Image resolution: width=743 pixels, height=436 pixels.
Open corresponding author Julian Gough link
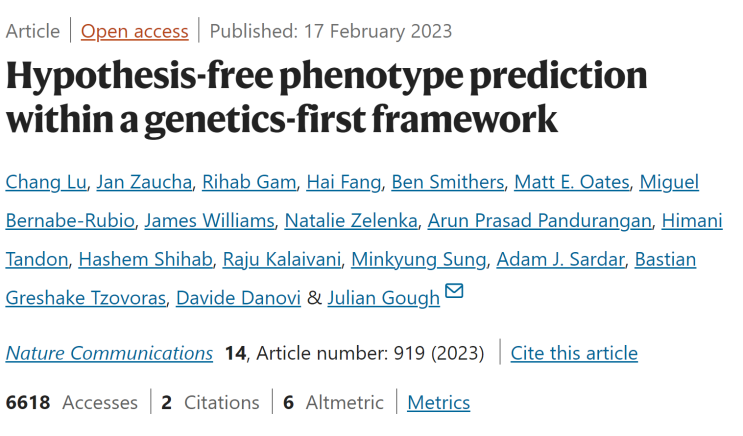pos(383,298)
